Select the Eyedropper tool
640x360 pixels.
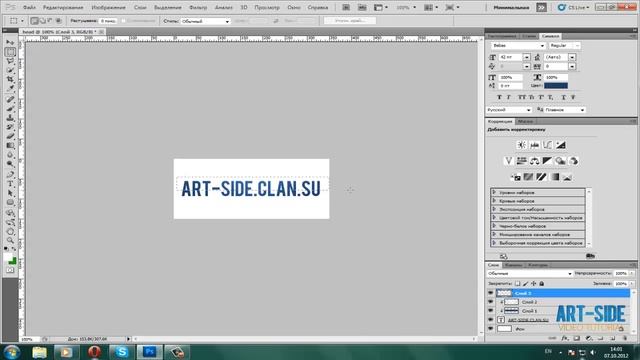10,88
